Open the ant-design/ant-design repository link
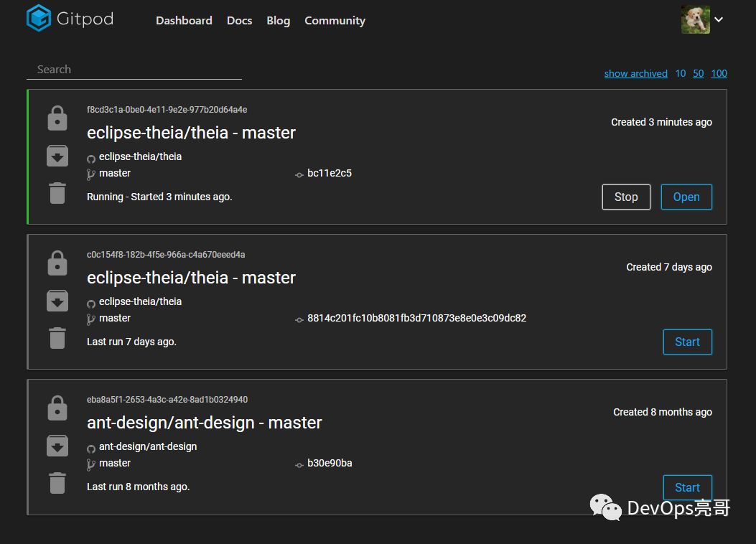This screenshot has height=544, width=756. 148,446
